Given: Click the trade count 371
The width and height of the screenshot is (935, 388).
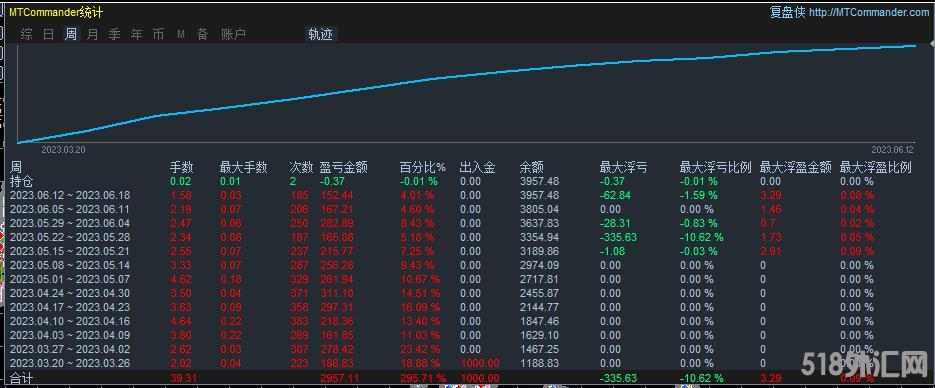Looking at the screenshot, I should tap(299, 293).
